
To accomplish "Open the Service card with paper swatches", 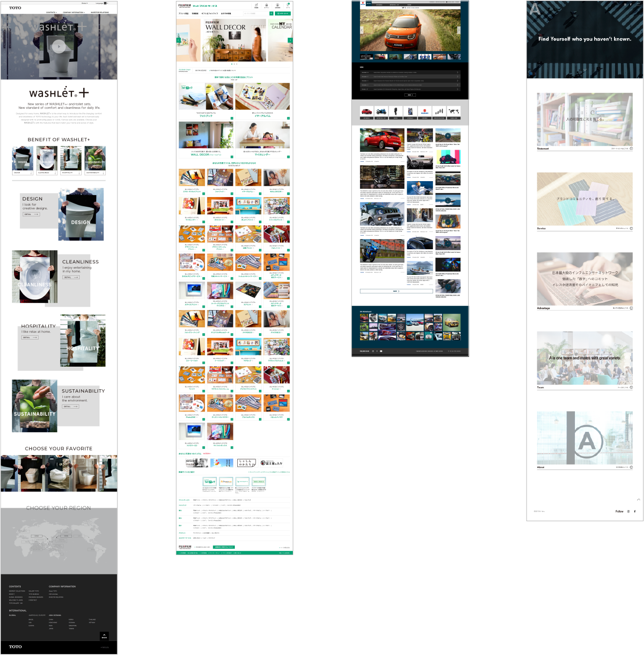I will click(585, 201).
